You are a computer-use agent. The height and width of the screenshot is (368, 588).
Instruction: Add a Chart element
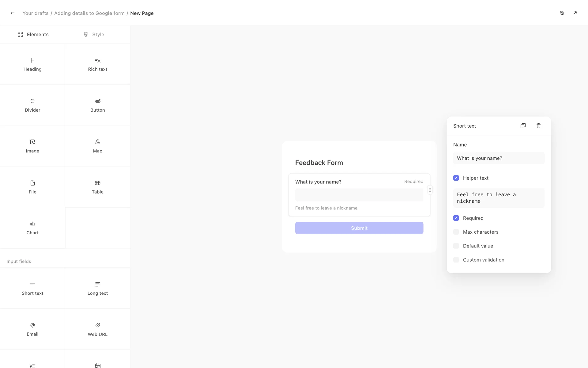click(32, 228)
